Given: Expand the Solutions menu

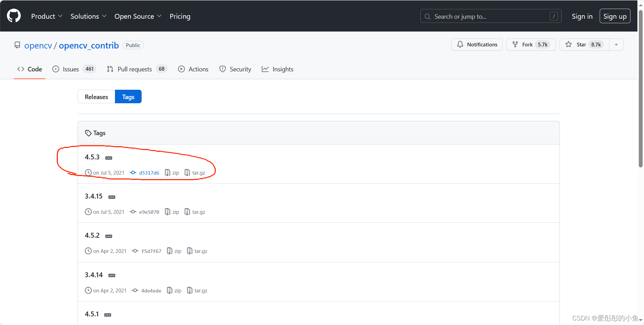Looking at the screenshot, I should pos(88,16).
